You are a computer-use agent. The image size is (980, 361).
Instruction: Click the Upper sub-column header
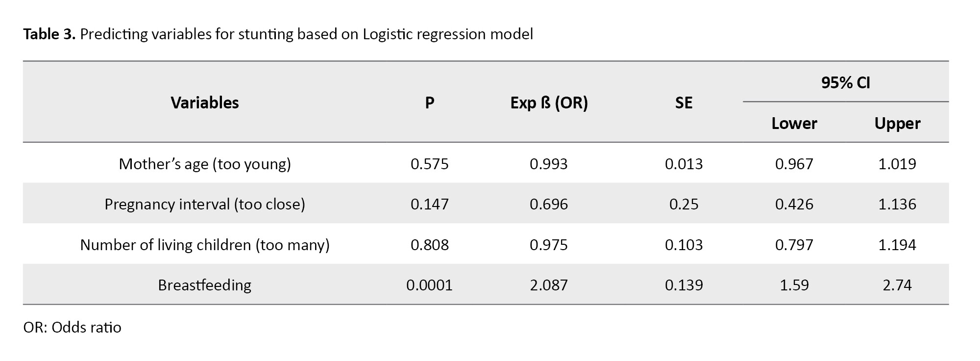[x=897, y=123]
